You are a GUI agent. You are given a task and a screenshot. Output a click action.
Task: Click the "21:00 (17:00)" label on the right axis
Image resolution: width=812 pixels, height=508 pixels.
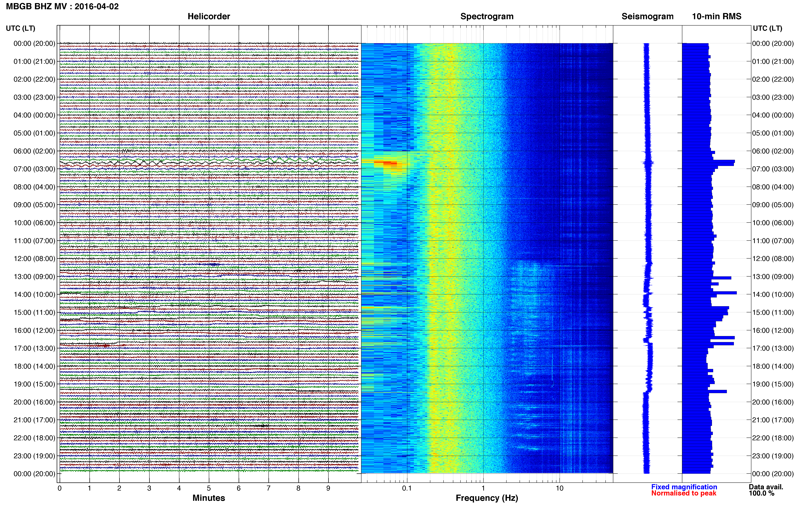[773, 420]
